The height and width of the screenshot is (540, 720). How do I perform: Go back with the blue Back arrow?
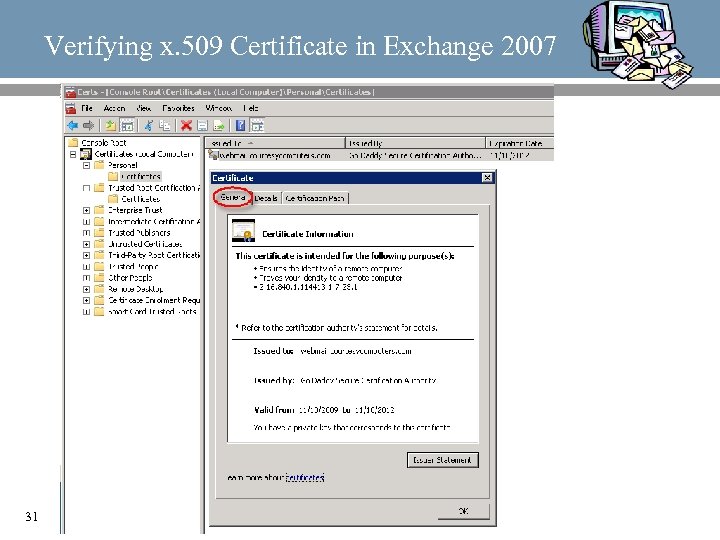73,125
